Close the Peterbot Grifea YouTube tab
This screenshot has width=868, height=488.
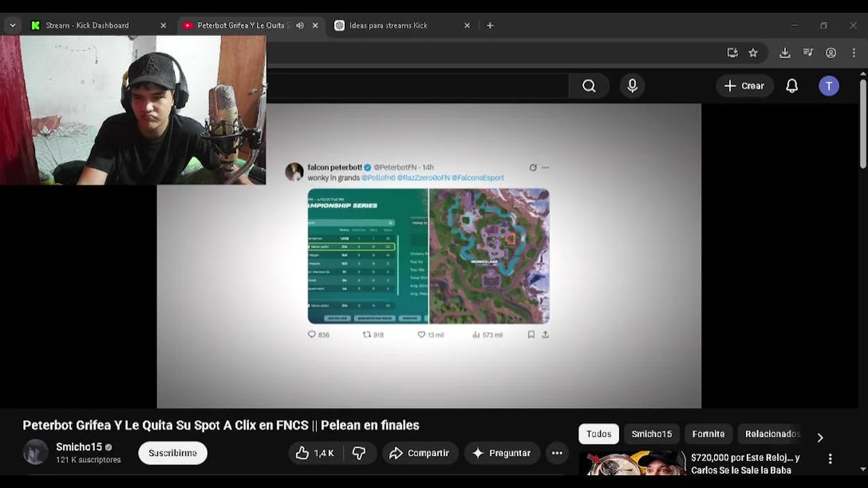(x=315, y=25)
